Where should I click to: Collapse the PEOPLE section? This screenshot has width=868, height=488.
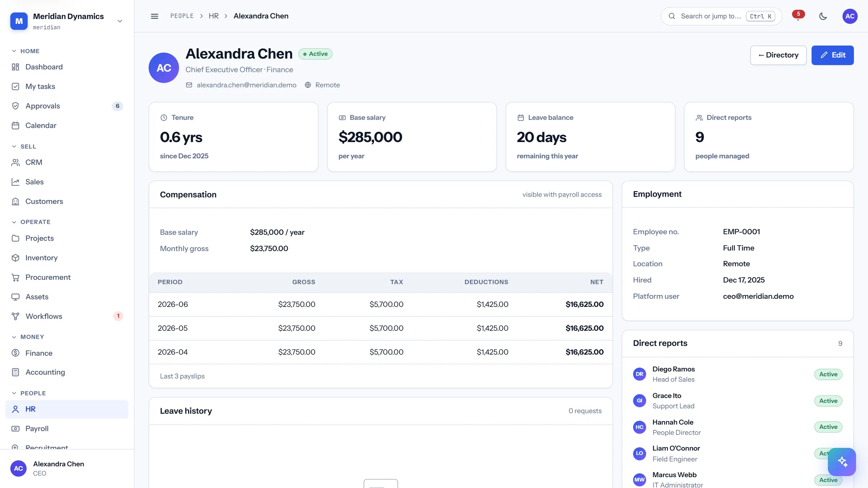click(x=29, y=393)
